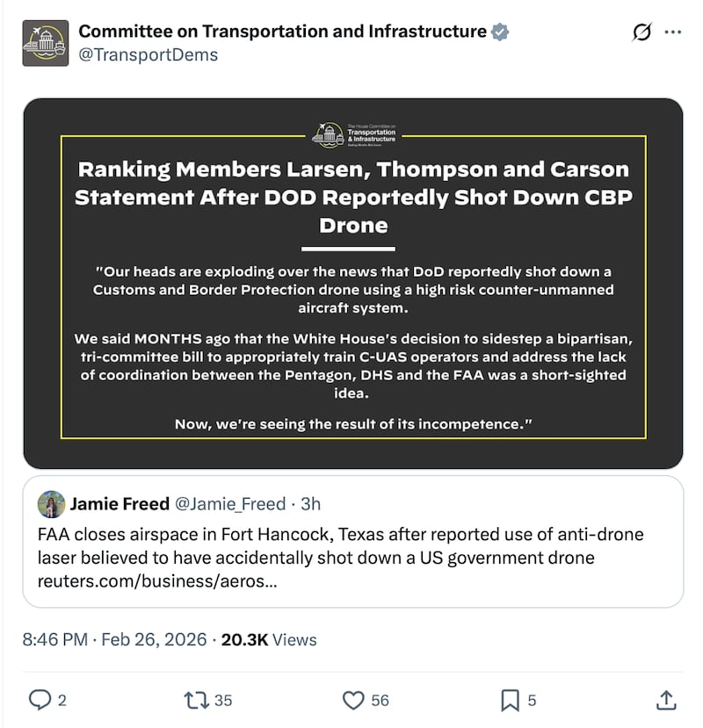Open the statement image attachment

pos(352,283)
